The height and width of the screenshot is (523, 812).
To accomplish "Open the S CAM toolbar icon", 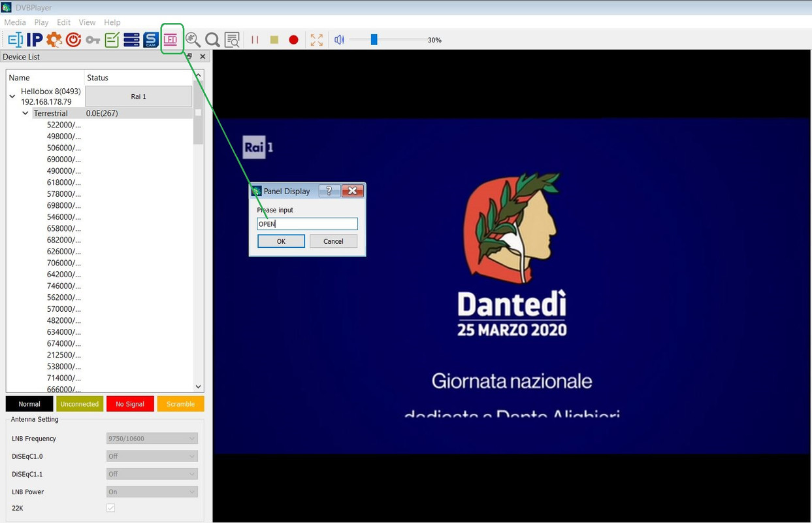I will tap(151, 40).
